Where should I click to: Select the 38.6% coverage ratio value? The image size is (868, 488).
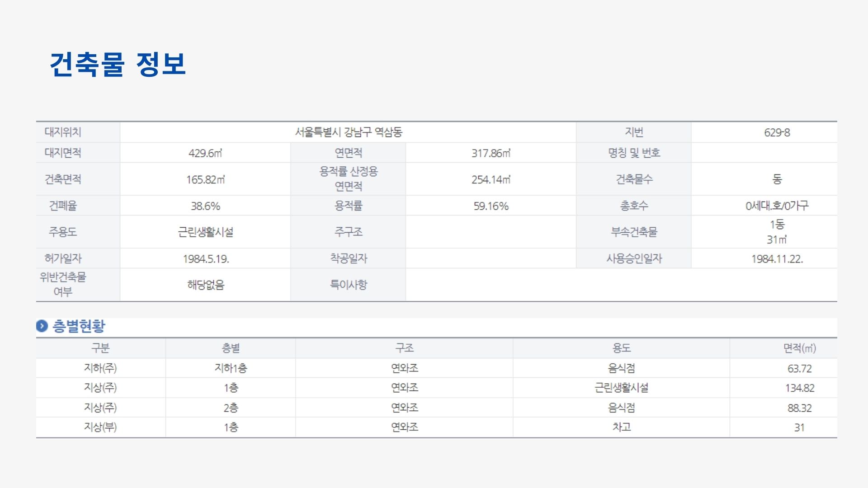tap(205, 206)
